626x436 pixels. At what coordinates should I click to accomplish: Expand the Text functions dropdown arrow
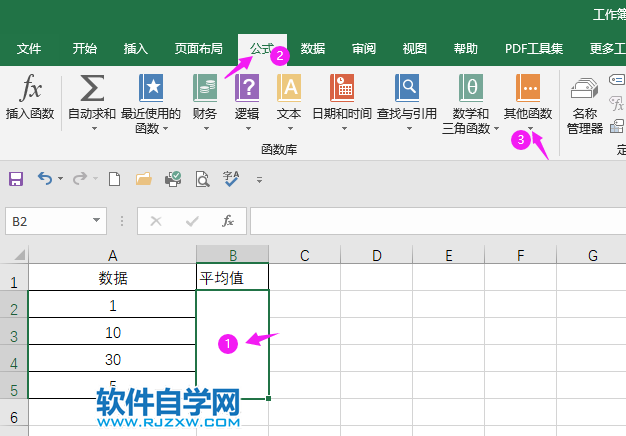click(290, 129)
